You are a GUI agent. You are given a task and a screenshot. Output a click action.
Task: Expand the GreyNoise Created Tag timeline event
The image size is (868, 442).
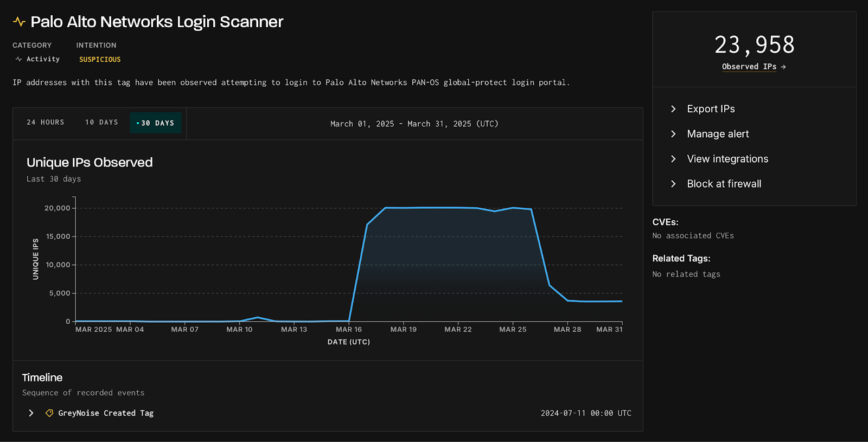click(x=31, y=413)
